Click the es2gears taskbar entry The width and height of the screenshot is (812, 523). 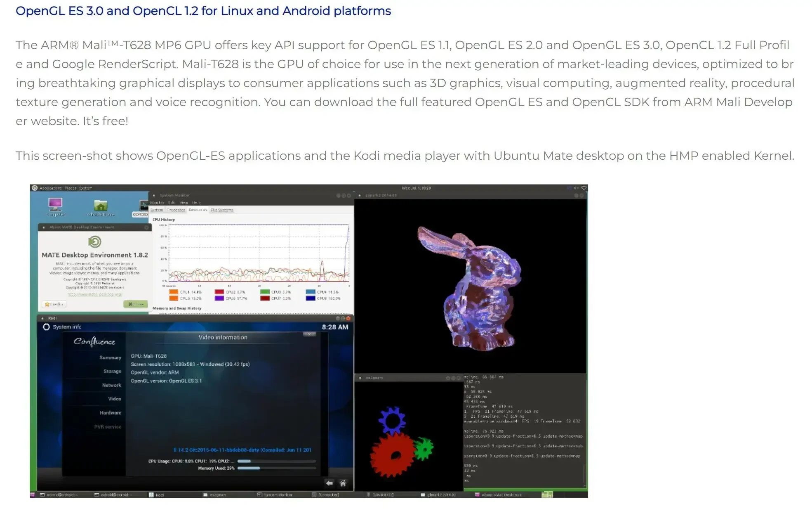pyautogui.click(x=215, y=495)
